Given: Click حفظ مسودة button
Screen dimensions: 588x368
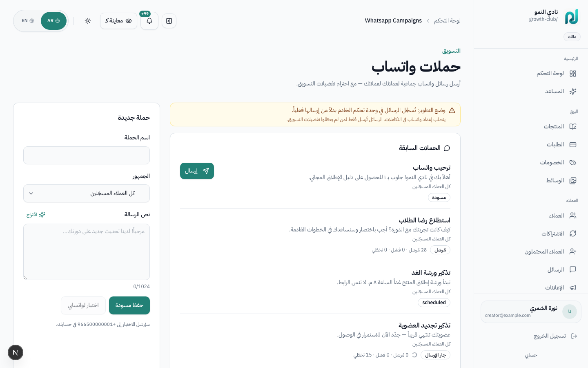Looking at the screenshot, I should [x=129, y=305].
